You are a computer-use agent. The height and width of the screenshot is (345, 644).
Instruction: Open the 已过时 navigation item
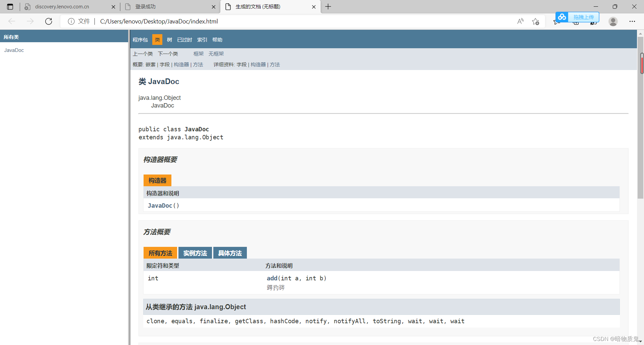pyautogui.click(x=184, y=40)
